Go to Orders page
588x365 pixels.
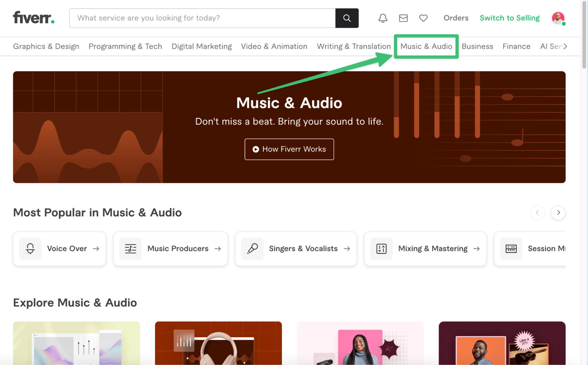(456, 18)
